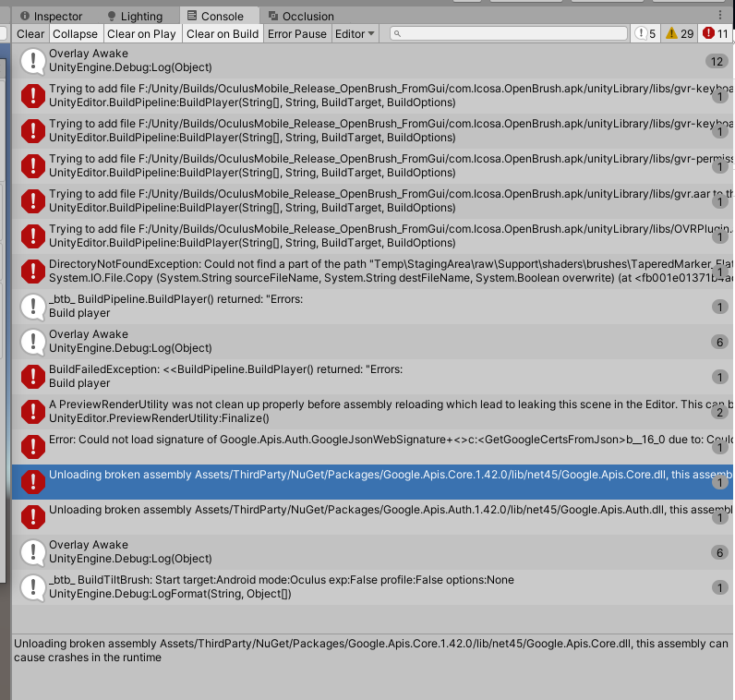Select Google.Apis.Auth signature load error row

coord(373,447)
